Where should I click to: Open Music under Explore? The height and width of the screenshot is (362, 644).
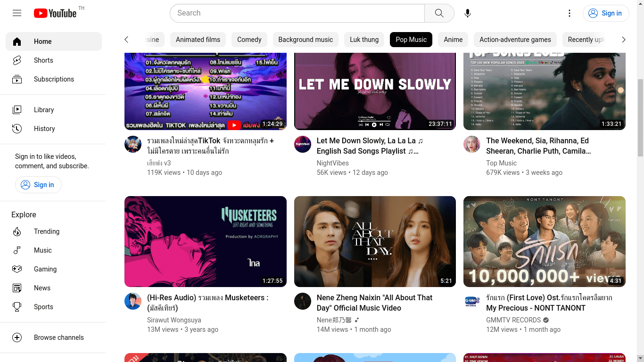click(x=54, y=250)
